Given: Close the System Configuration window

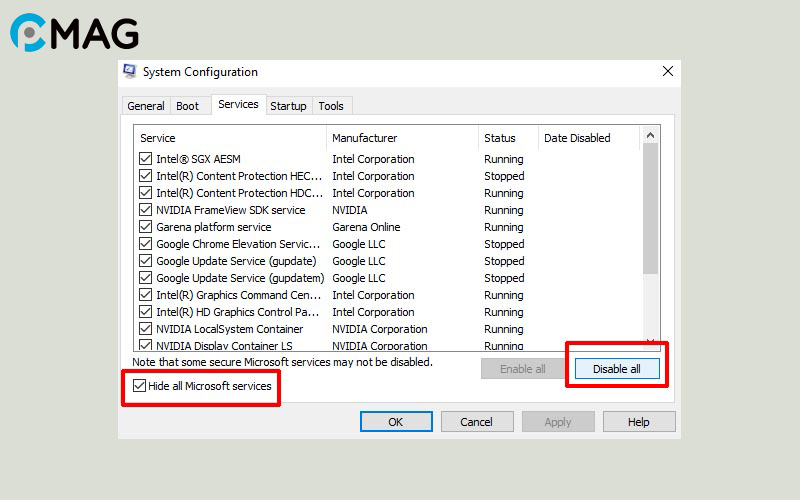Looking at the screenshot, I should (x=667, y=71).
